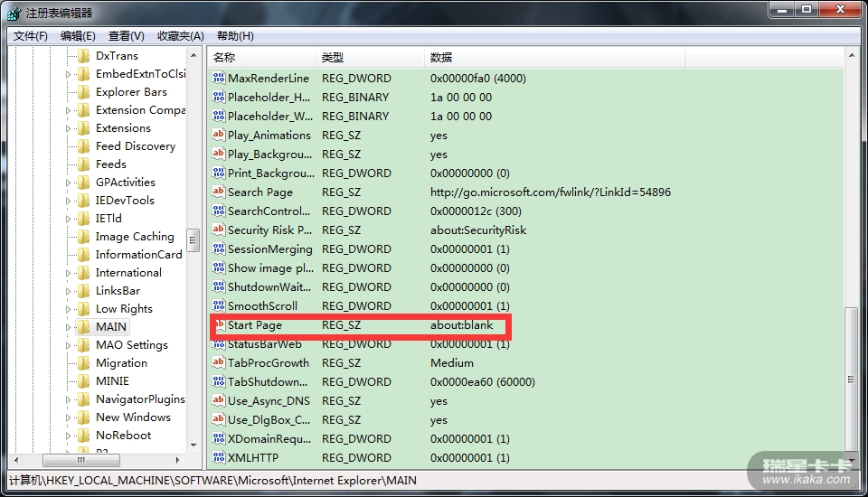
Task: Click the MAIN folder icon
Action: [83, 327]
